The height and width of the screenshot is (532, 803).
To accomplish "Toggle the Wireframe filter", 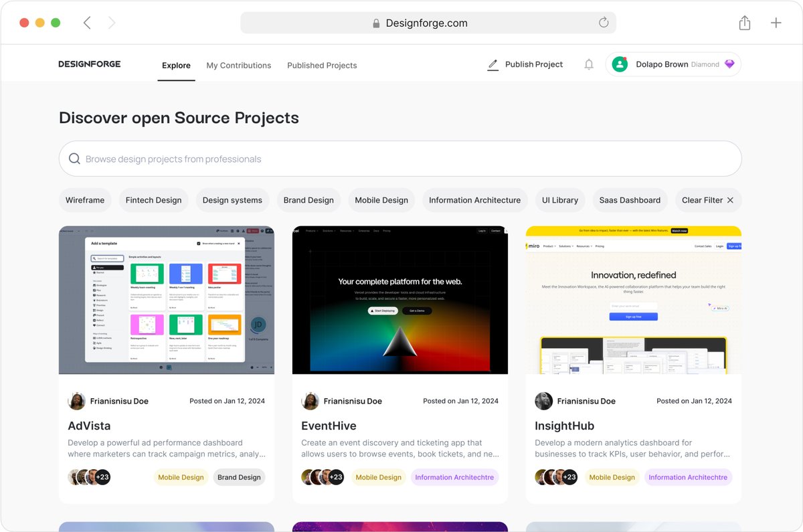I will [85, 199].
